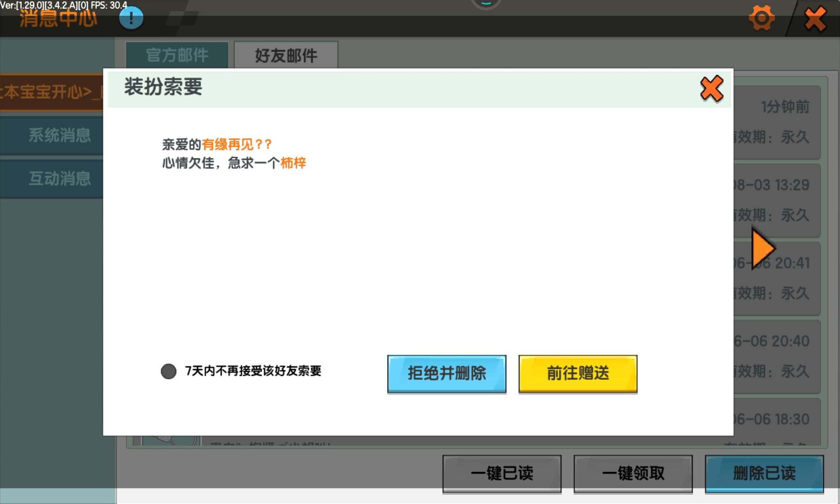The image size is (840, 504).
Task: Close the 装扮索要 dialog
Action: click(x=711, y=89)
